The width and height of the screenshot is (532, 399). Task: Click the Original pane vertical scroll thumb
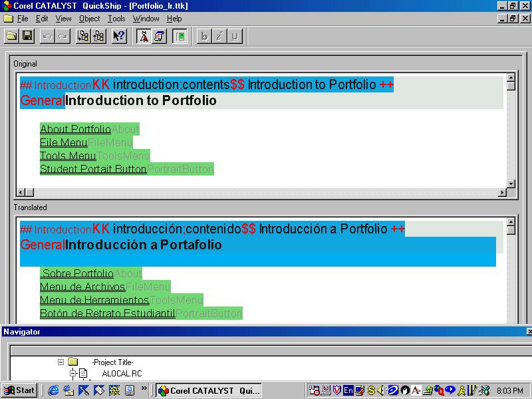[x=511, y=86]
